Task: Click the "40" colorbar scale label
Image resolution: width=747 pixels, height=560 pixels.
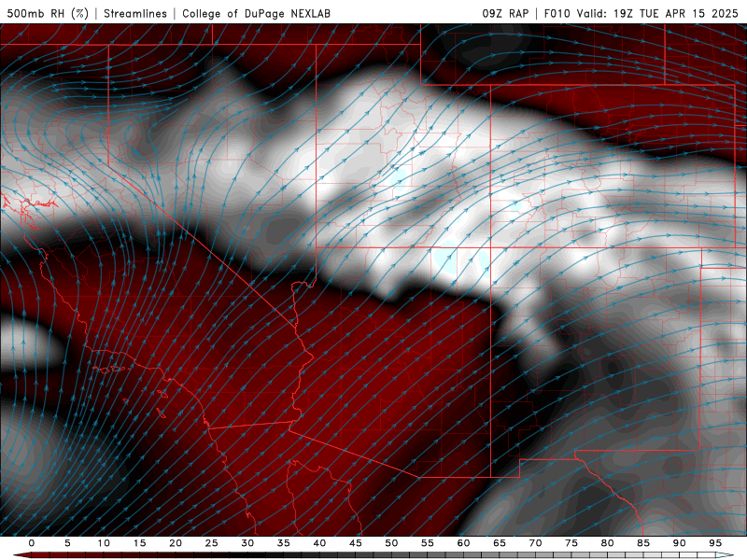Action: pos(319,543)
